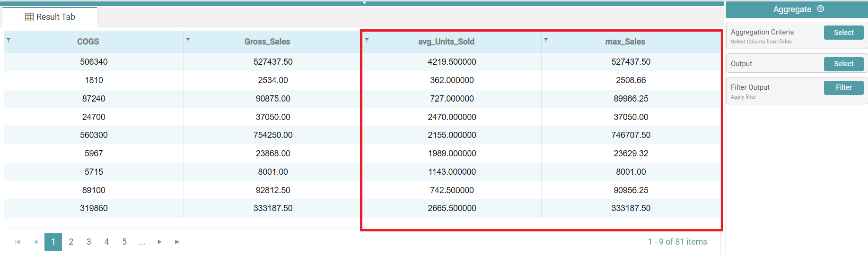Select the cell with value 754250.00
This screenshot has width=868, height=255.
tap(273, 135)
